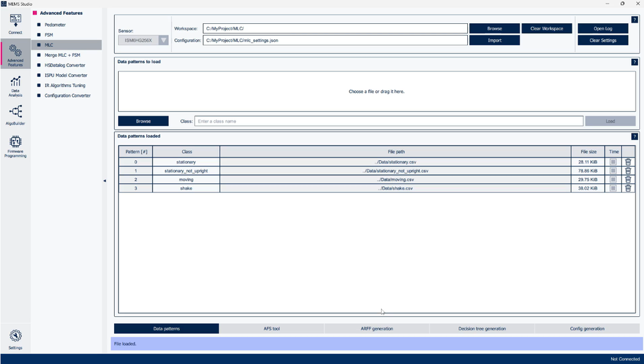The height and width of the screenshot is (364, 644).
Task: Click the Open Log button
Action: click(603, 28)
